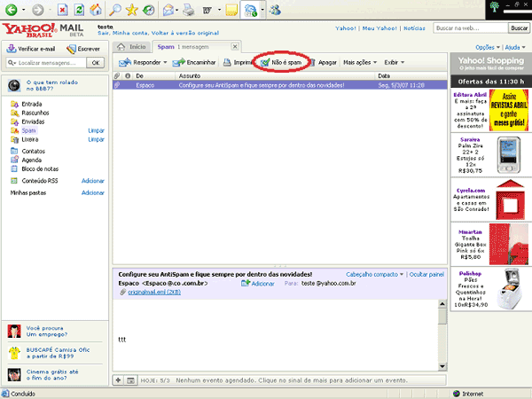
Task: Delete the message with Apagar
Action: pyautogui.click(x=326, y=63)
